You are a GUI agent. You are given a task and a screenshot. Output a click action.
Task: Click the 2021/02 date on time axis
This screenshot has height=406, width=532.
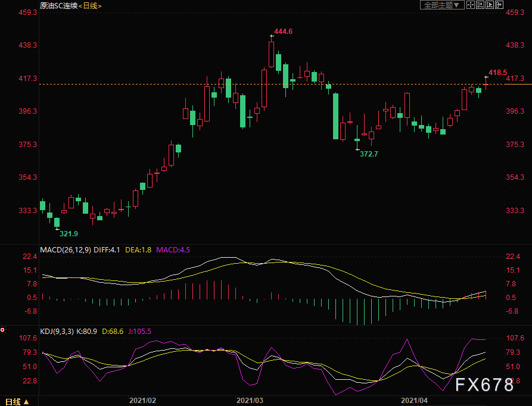point(142,401)
